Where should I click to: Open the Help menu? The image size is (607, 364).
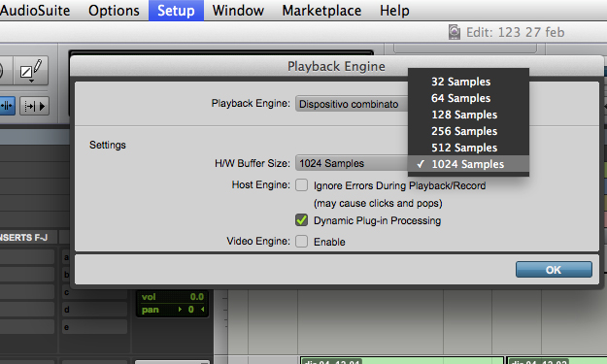(394, 11)
